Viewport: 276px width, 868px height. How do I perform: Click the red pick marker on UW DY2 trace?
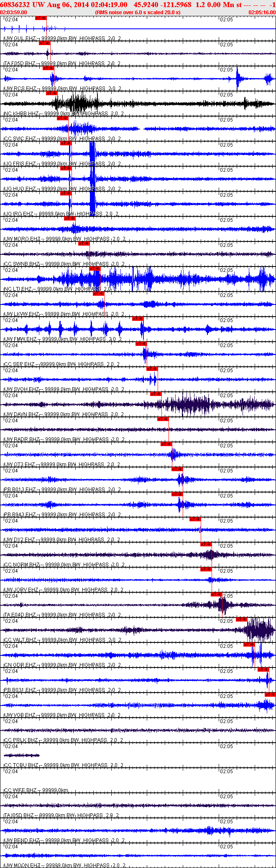click(195, 519)
